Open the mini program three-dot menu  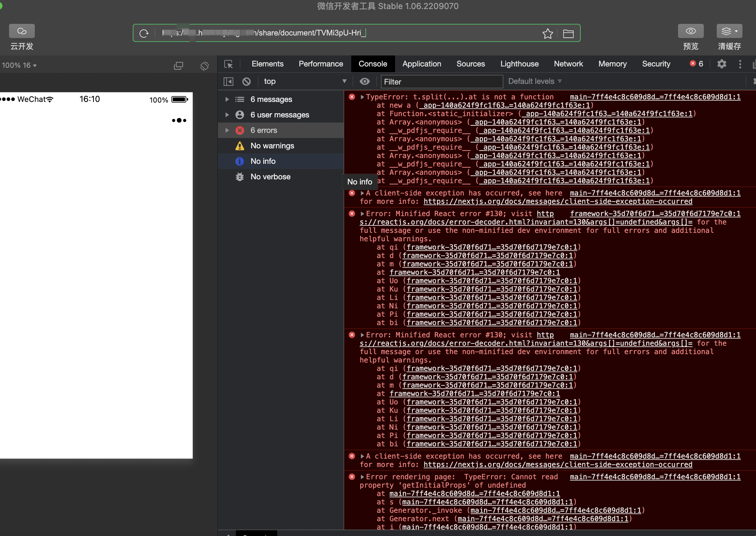click(x=179, y=121)
